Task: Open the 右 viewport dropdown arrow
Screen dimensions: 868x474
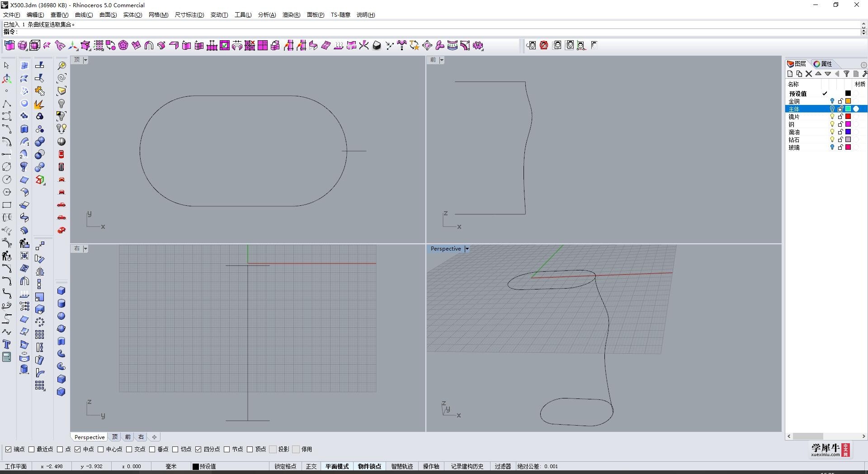Action: point(85,249)
